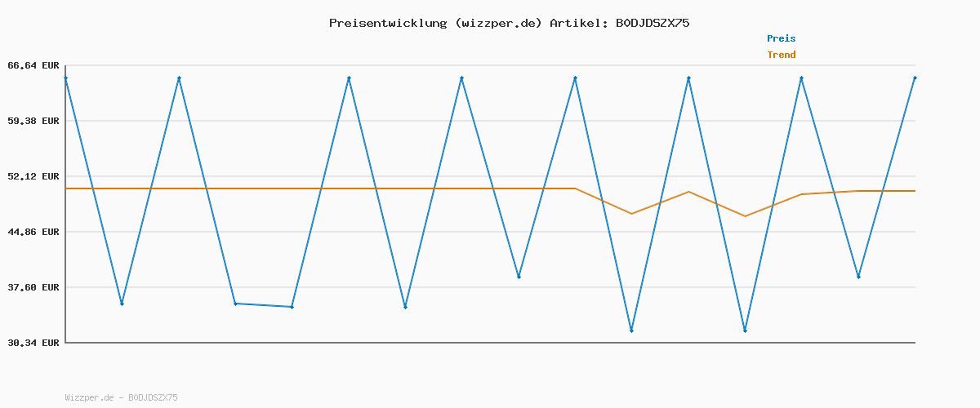Click the Trend legend label
980x408 pixels.
(x=781, y=55)
